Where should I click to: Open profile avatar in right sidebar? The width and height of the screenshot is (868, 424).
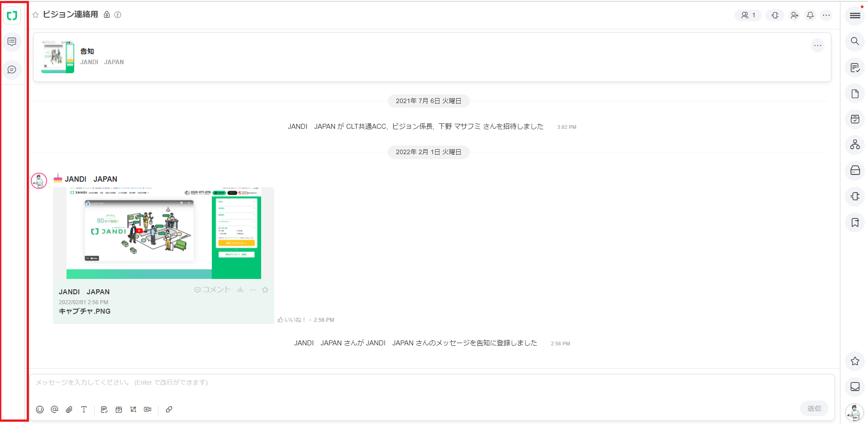(855, 413)
